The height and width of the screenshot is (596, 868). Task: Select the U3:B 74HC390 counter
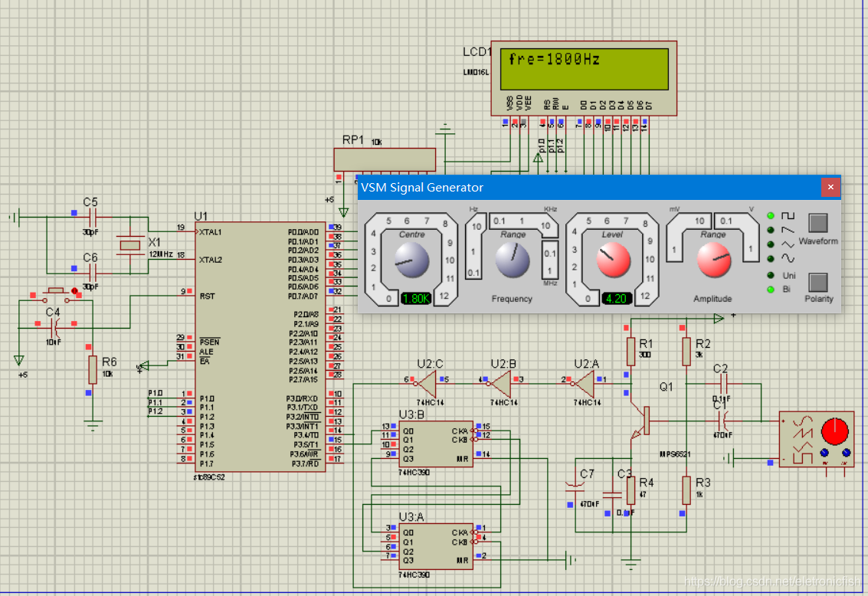(436, 444)
